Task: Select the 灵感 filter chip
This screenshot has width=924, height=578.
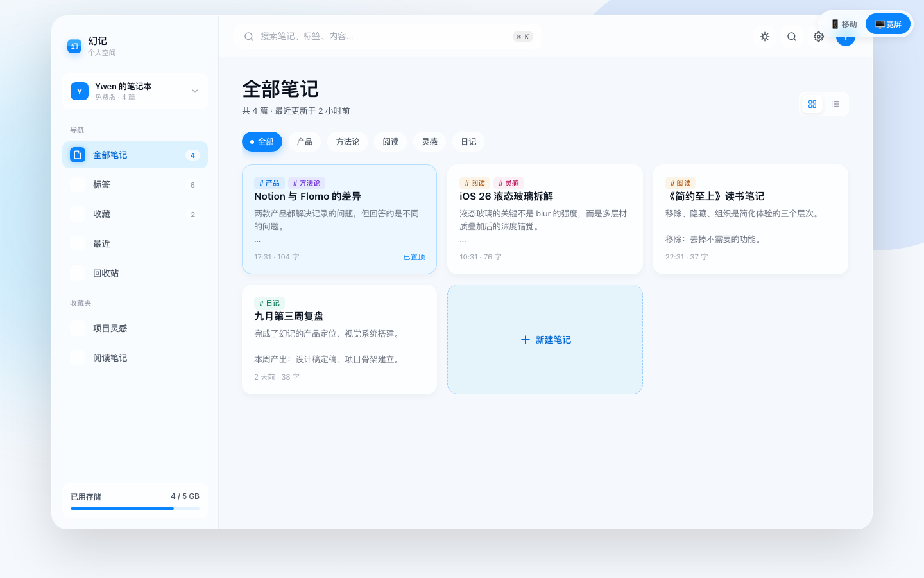Action: pos(430,142)
